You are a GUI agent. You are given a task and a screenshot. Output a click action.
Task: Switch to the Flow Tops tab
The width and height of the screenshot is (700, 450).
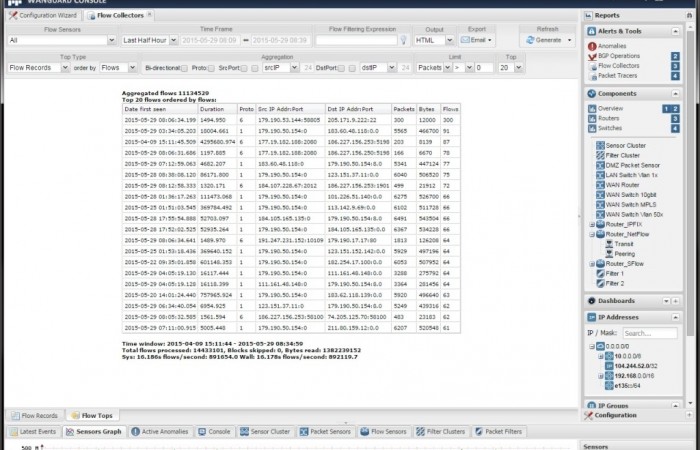(x=92, y=416)
